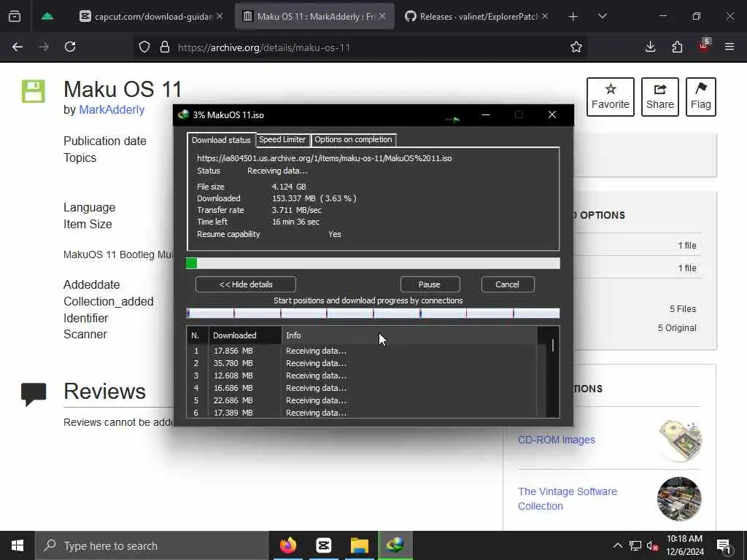Open File Explorer from the taskbar
This screenshot has width=747, height=560.
[360, 545]
